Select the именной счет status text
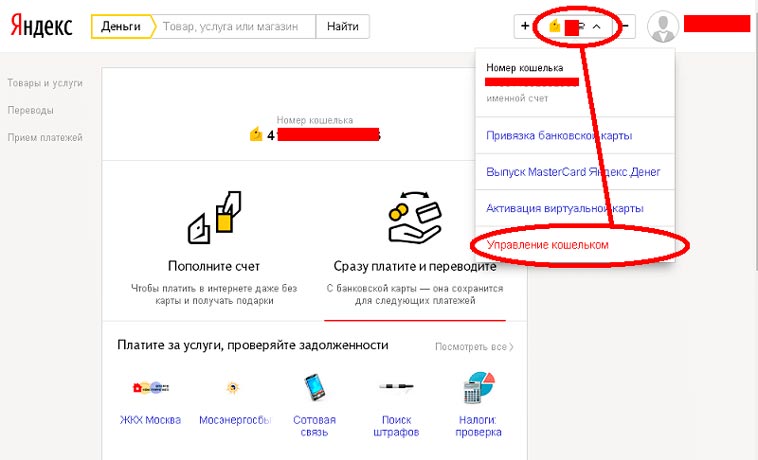The image size is (758, 460). [x=517, y=99]
